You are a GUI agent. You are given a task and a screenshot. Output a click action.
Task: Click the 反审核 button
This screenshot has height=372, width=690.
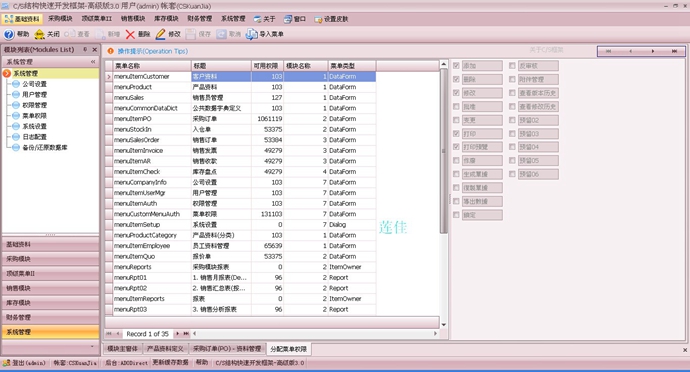538,66
